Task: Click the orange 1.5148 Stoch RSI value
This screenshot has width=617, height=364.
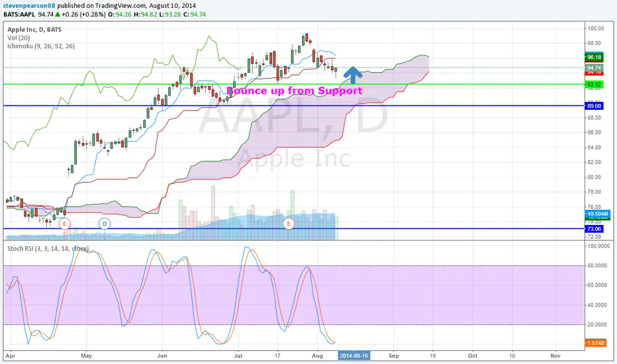Action: point(595,343)
